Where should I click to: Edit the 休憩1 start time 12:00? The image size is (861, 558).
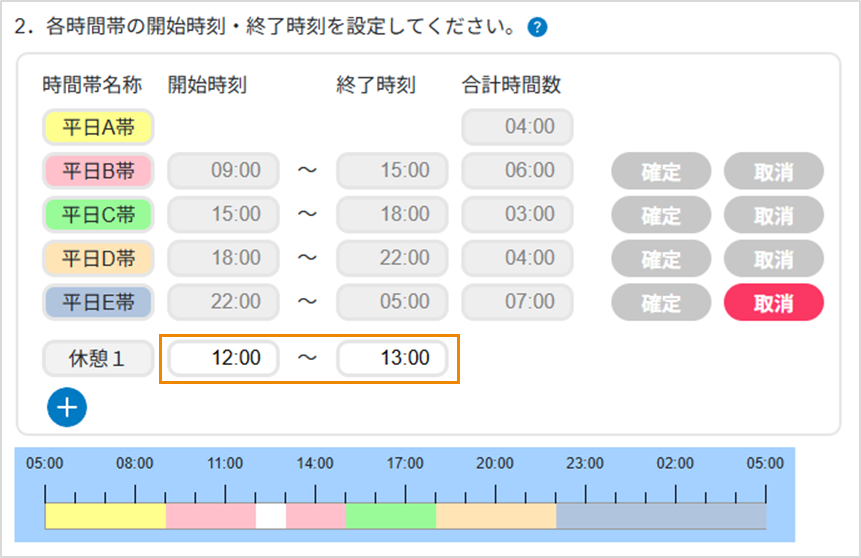tap(223, 358)
